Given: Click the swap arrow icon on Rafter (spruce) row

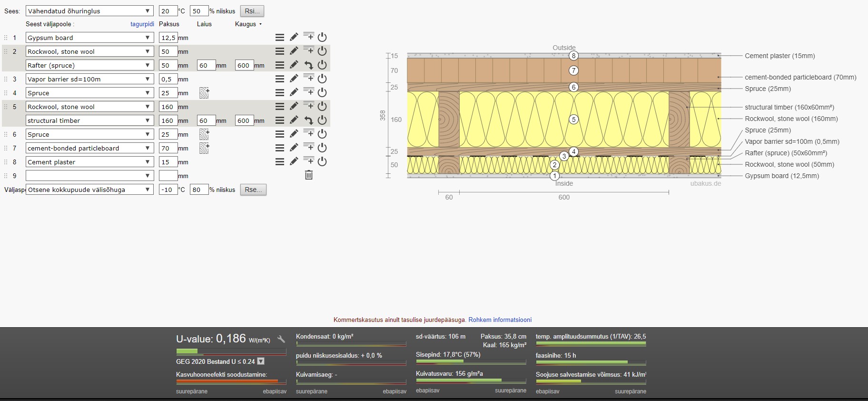Looking at the screenshot, I should (x=308, y=65).
